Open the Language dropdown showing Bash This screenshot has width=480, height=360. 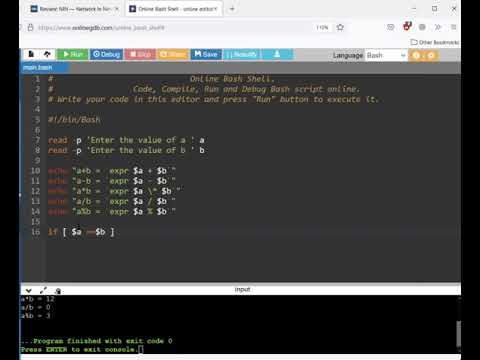[386, 55]
